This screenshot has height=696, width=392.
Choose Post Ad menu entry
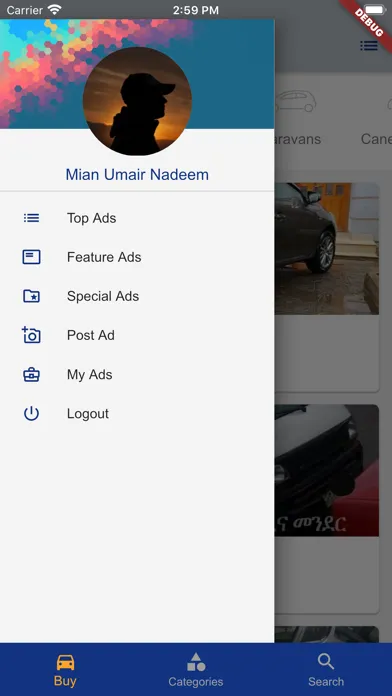tap(137, 335)
